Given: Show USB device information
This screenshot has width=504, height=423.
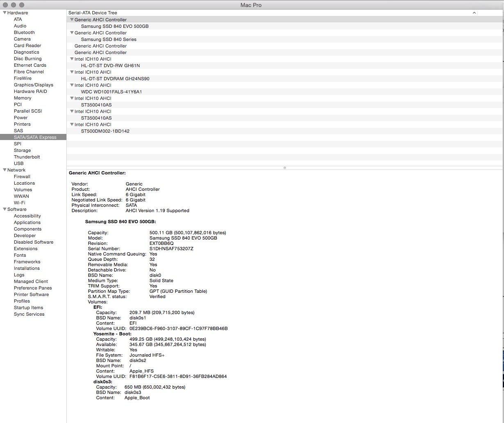Looking at the screenshot, I should (x=19, y=163).
